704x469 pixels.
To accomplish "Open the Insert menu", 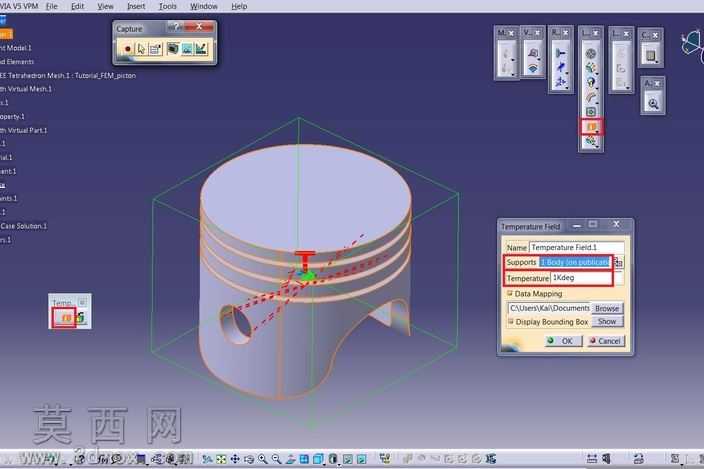I will (x=136, y=6).
